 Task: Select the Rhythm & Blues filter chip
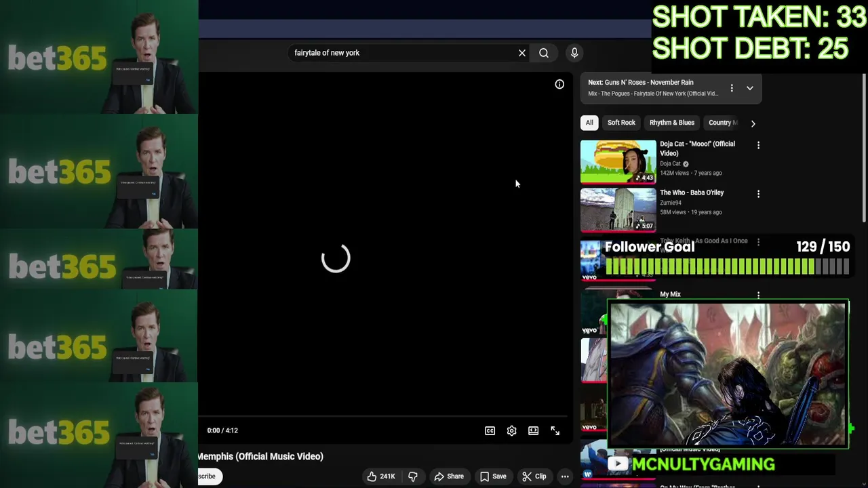(672, 123)
